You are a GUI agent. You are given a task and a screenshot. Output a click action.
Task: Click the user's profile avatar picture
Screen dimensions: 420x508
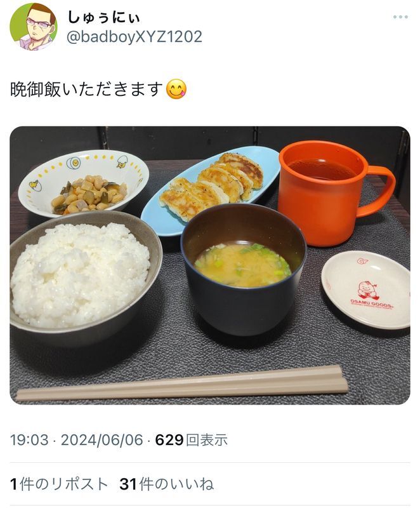[x=34, y=27]
